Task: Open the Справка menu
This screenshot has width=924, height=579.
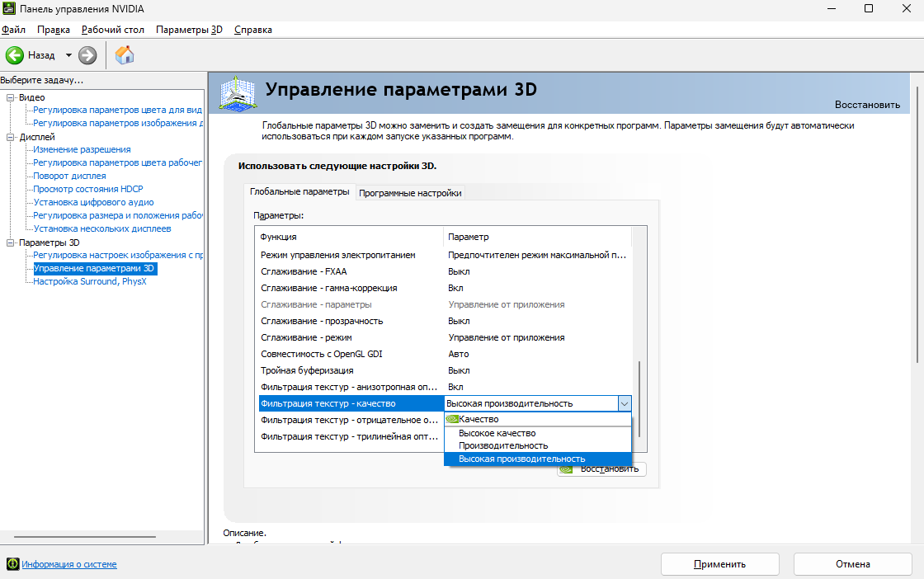Action: tap(252, 30)
